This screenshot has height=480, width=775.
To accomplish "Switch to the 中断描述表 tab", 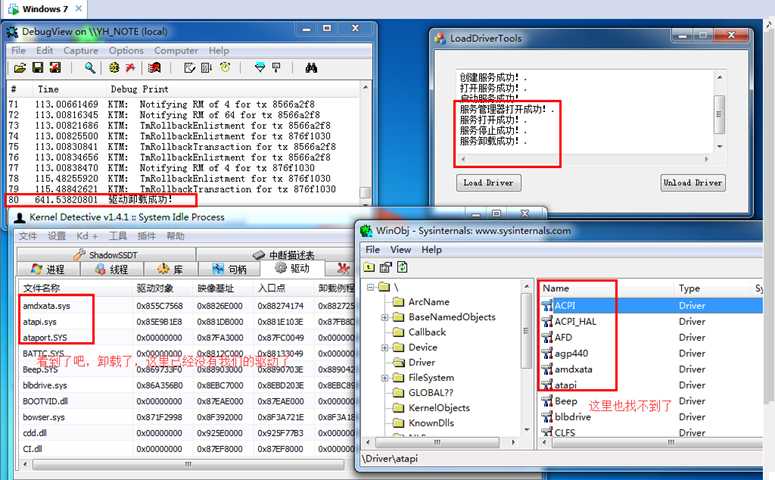I will tap(283, 255).
